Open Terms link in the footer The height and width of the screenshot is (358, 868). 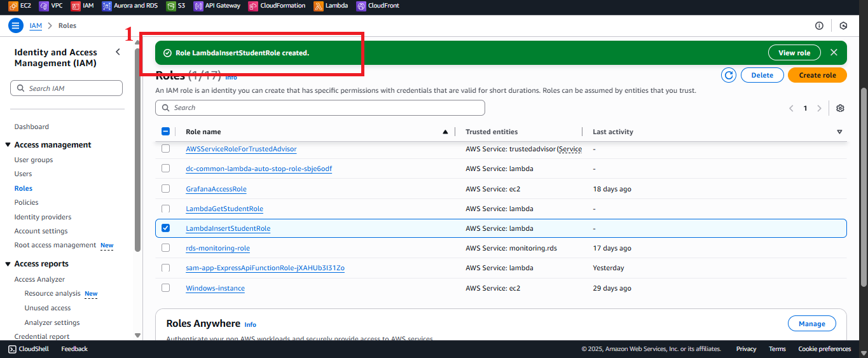pos(777,348)
